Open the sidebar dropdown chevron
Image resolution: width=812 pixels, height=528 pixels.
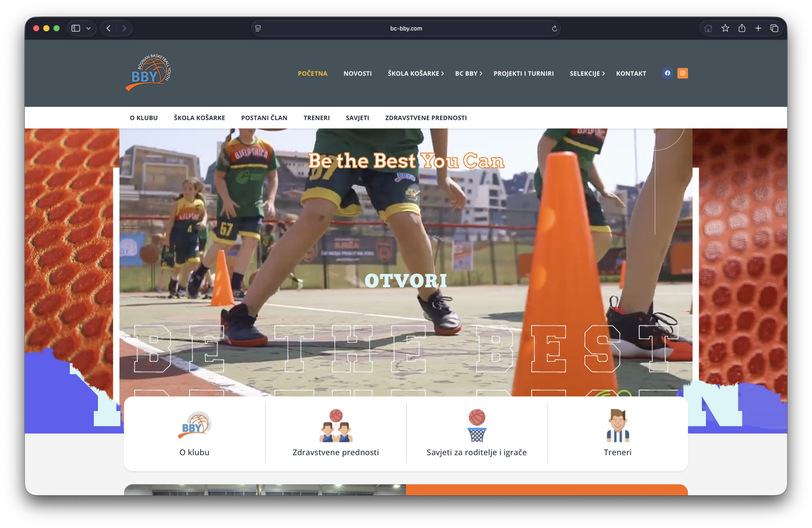pyautogui.click(x=89, y=28)
